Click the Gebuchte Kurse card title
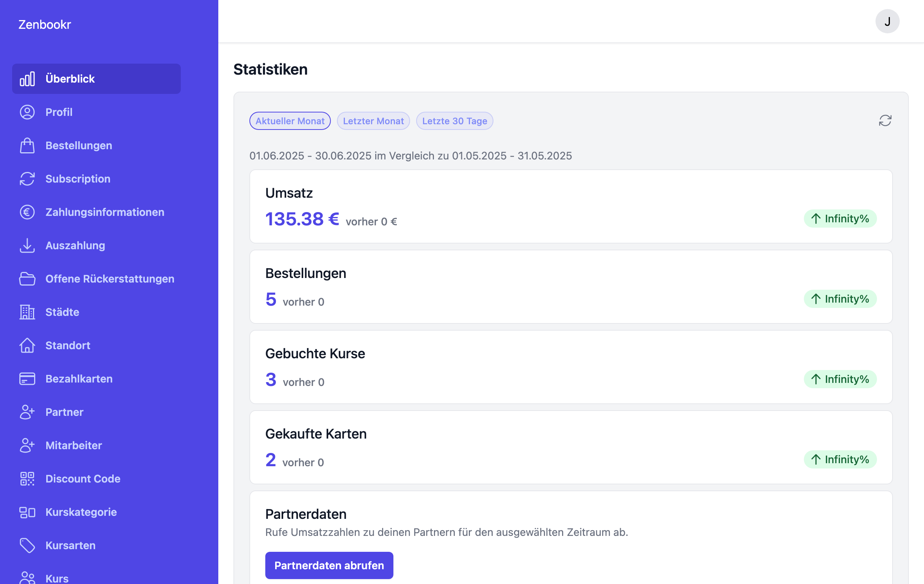924x584 pixels. pos(315,354)
